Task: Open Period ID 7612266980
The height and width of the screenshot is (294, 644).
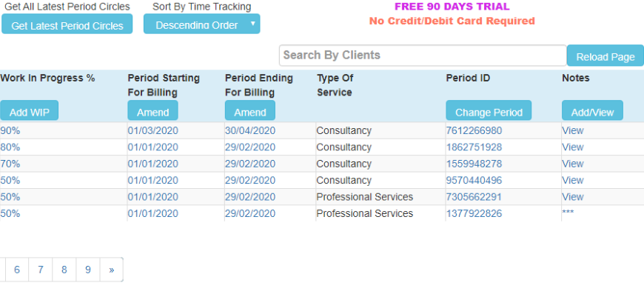Action: [474, 130]
